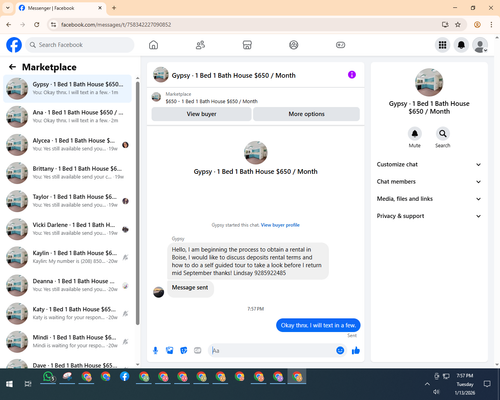This screenshot has width=500, height=400.
Task: Send a thumbs up like
Action: click(356, 350)
